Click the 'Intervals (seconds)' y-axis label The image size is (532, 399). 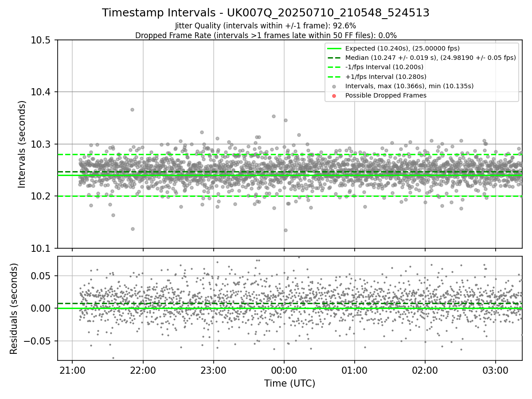point(22,144)
